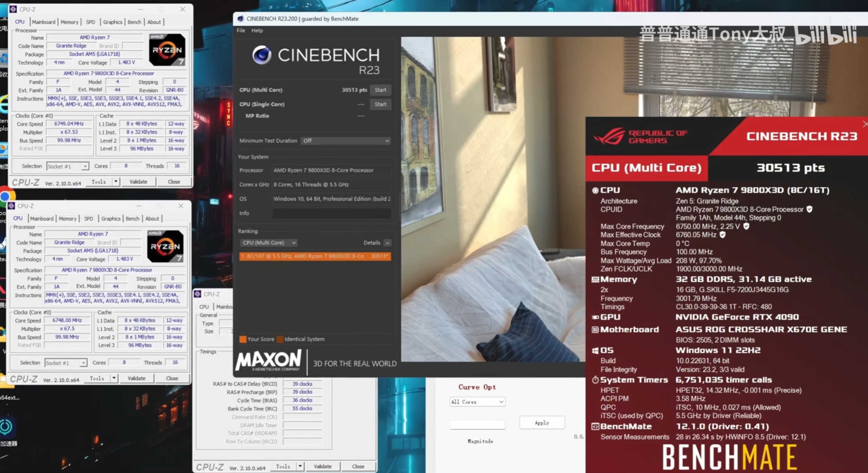Click Validate in top CPU-Z window
Image resolution: width=868 pixels, height=473 pixels.
[x=138, y=182]
